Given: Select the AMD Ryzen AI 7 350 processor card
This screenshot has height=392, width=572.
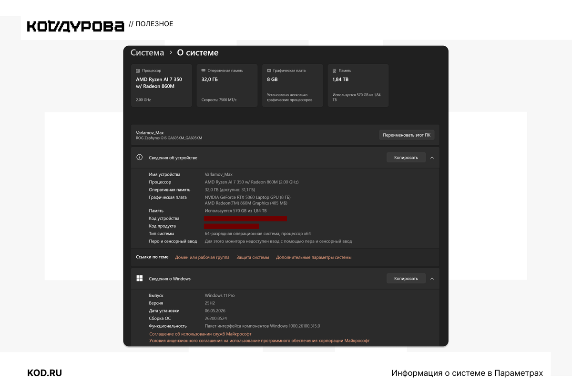Looking at the screenshot, I should pyautogui.click(x=162, y=86).
